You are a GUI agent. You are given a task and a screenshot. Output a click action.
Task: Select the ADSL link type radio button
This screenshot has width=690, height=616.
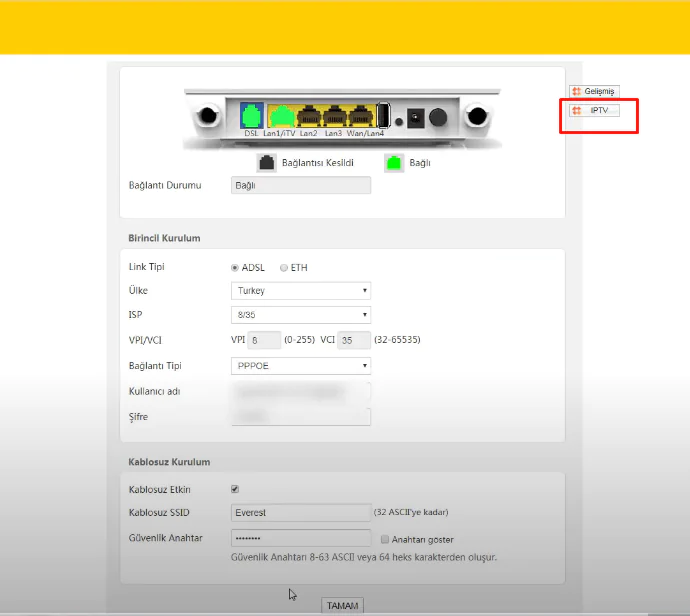(x=235, y=267)
